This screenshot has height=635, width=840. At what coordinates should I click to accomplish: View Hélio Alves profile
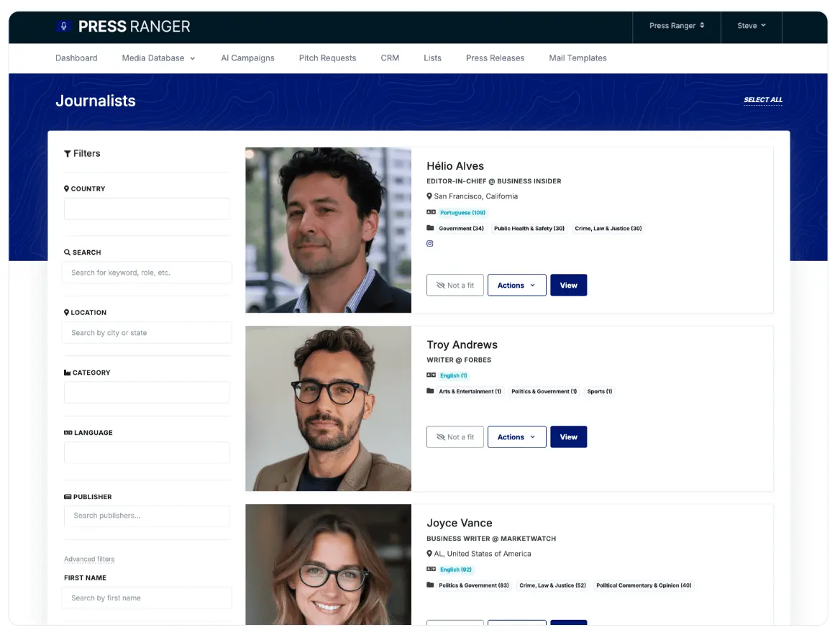[568, 285]
